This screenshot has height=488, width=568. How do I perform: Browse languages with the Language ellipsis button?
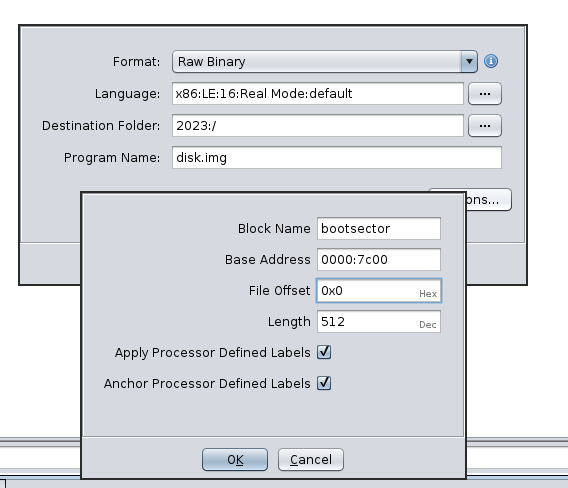(x=485, y=93)
